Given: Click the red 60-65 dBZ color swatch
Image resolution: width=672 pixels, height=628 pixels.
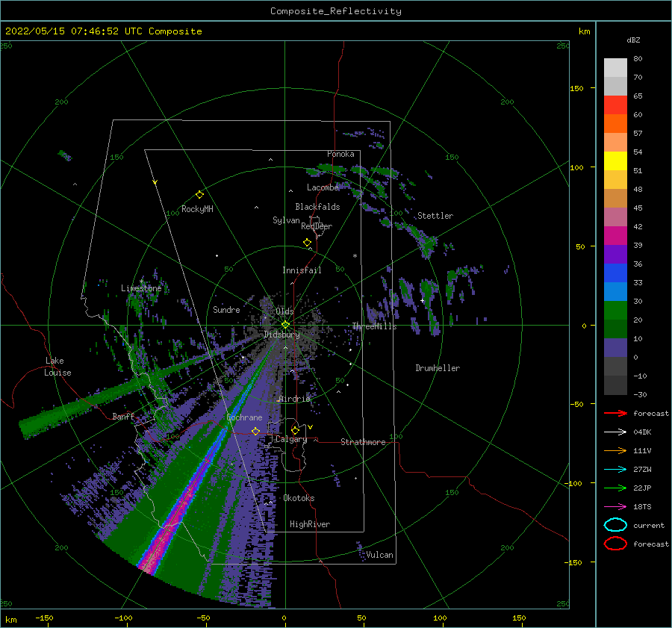Looking at the screenshot, I should [615, 105].
